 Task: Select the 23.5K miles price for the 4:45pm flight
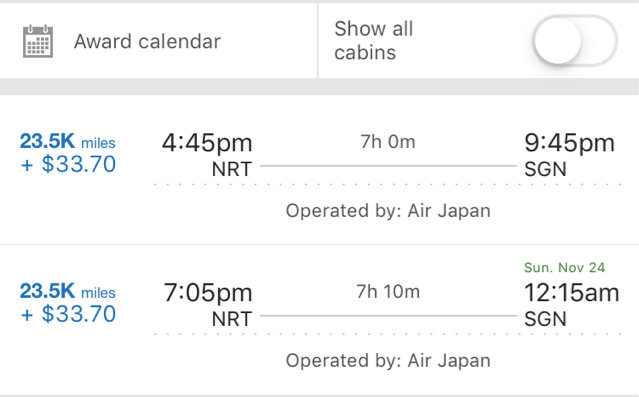tap(68, 141)
